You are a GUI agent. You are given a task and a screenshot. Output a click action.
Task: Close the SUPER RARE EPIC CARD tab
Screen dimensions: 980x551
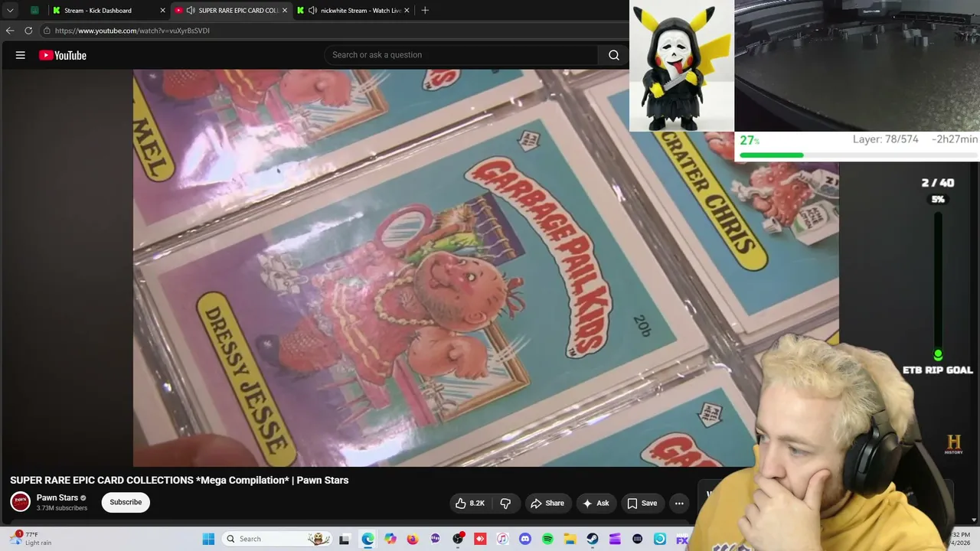click(x=285, y=10)
